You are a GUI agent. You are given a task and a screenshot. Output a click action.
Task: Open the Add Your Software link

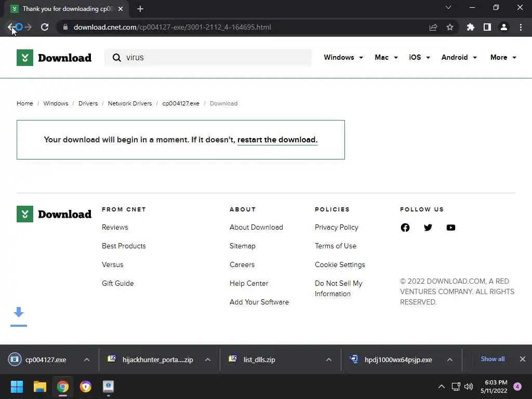click(x=259, y=302)
